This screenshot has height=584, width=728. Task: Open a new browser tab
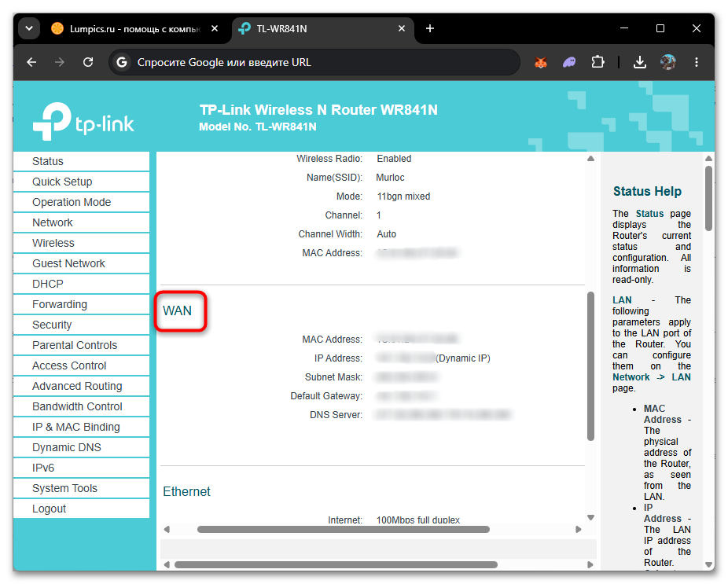(430, 29)
